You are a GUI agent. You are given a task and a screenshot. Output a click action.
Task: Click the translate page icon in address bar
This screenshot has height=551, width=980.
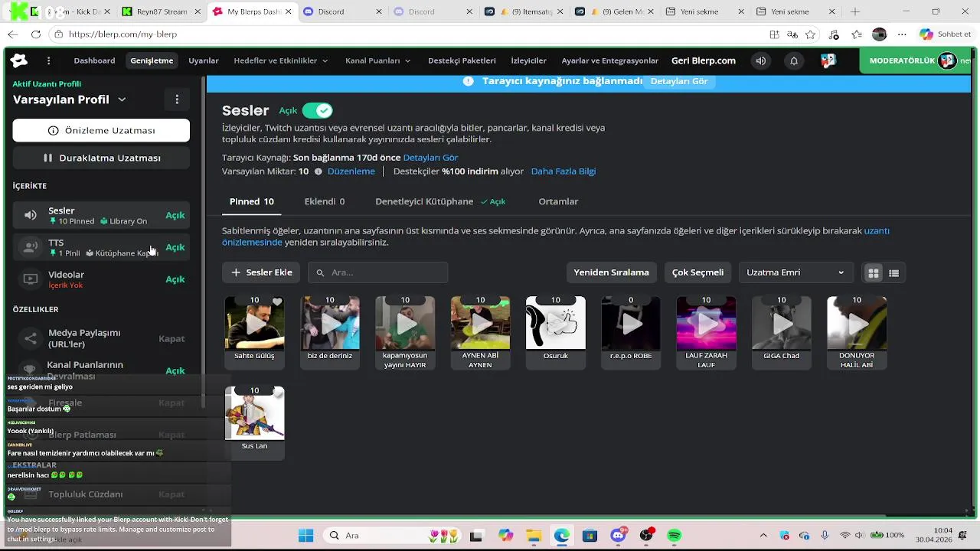pos(792,34)
